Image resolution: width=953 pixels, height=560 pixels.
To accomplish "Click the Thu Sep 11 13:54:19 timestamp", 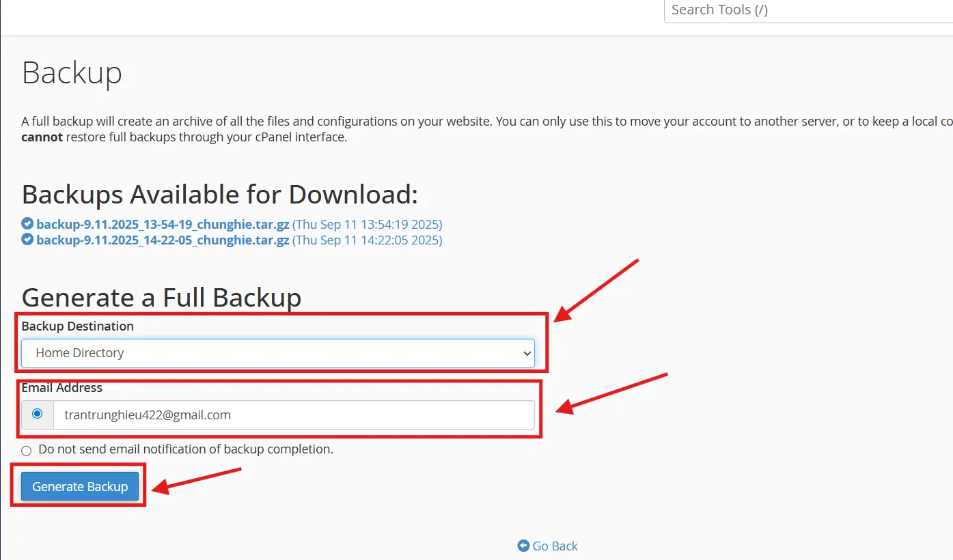I will [x=368, y=224].
